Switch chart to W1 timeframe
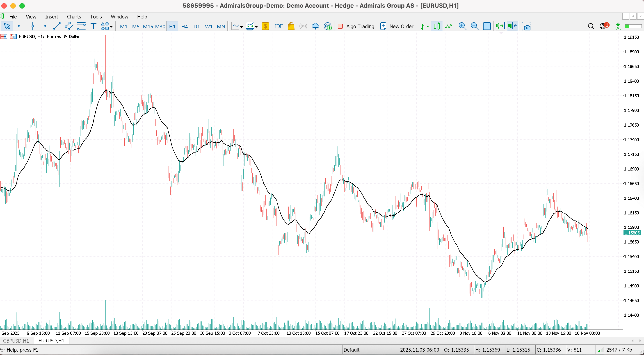Image resolution: width=644 pixels, height=355 pixels. [x=209, y=27]
